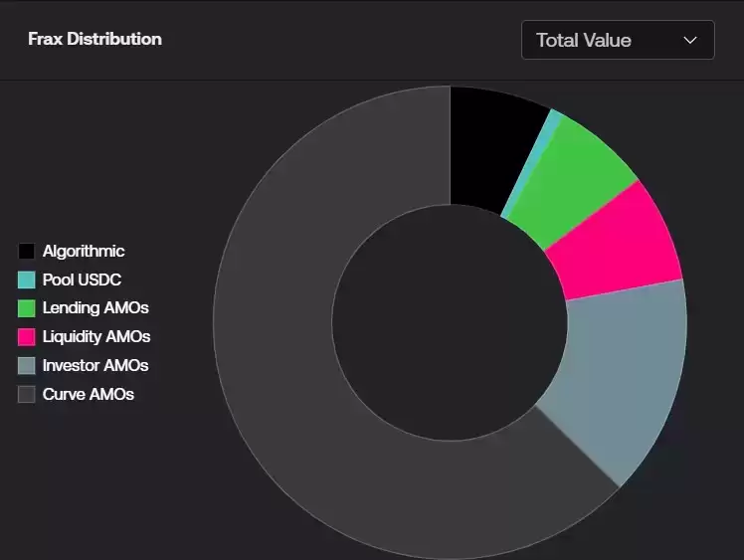The image size is (744, 560).
Task: Click the Liquidity AMOs legend label
Action: pyautogui.click(x=96, y=337)
